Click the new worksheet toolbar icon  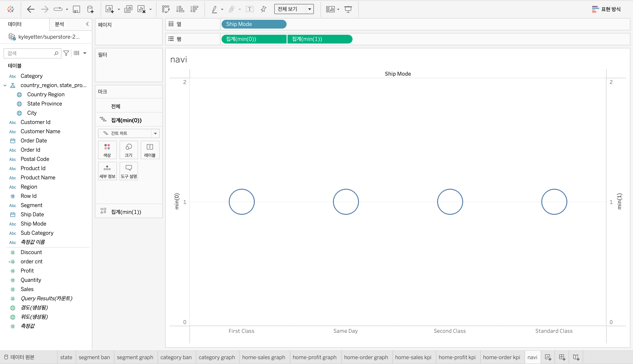109,9
